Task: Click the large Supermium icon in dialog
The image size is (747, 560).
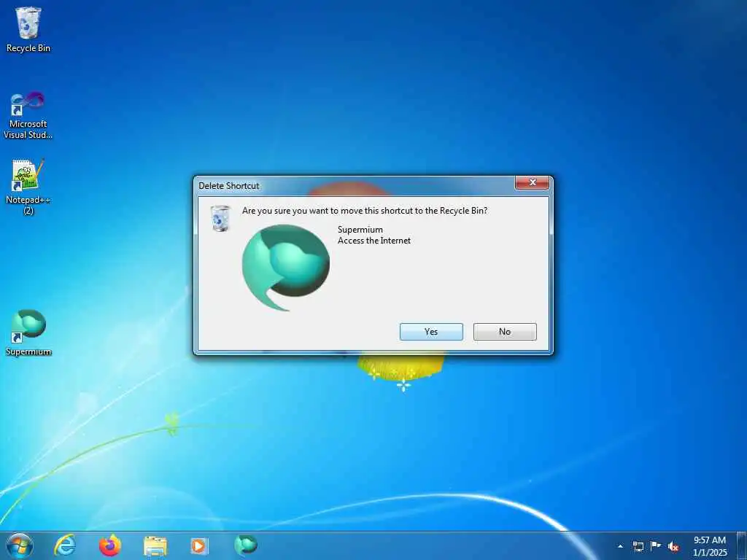Action: coord(286,267)
